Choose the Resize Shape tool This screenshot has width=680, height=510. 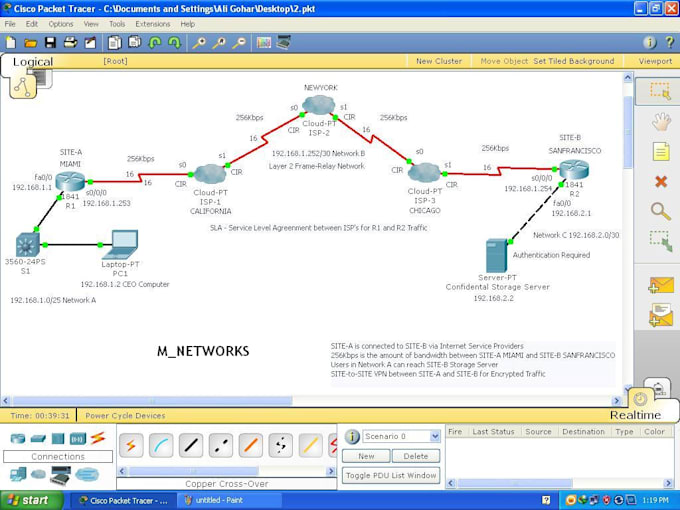pyautogui.click(x=660, y=241)
